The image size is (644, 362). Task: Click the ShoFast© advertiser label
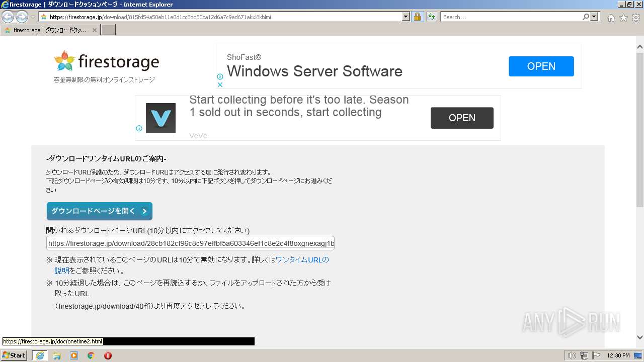coord(244,57)
